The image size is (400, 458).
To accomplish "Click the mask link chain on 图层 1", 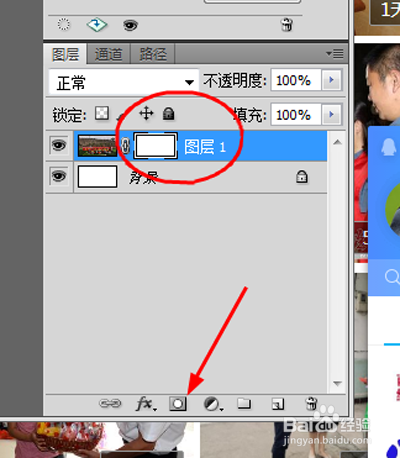I will (x=125, y=146).
